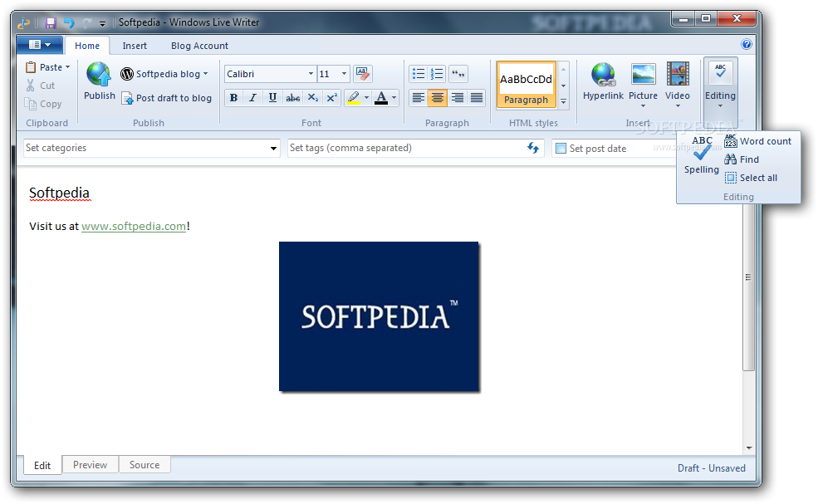Click the Picture insert icon

click(643, 75)
